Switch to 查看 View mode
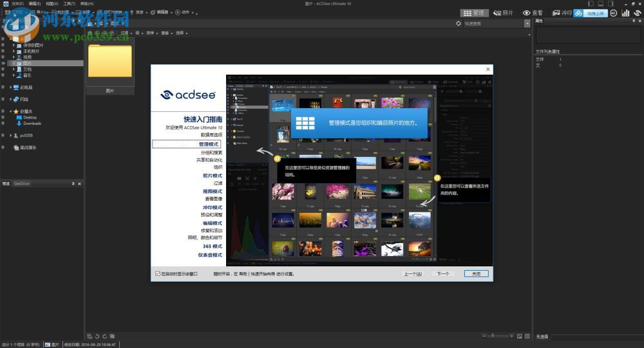 (x=533, y=13)
